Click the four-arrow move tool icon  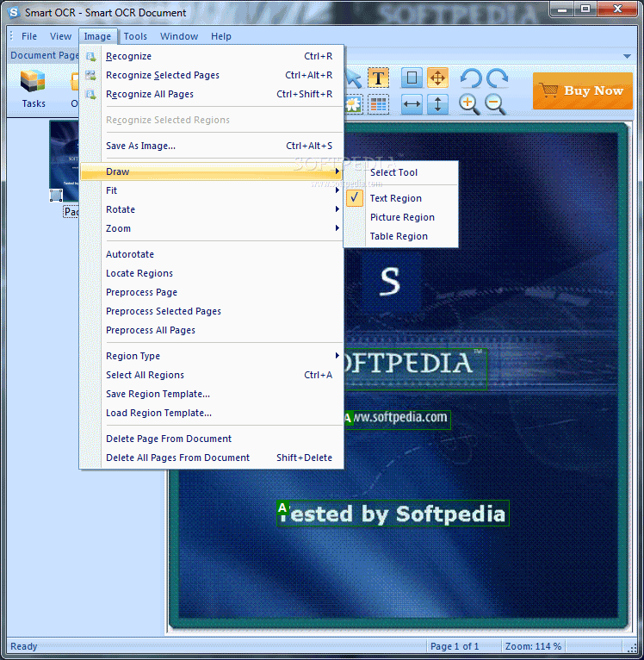[438, 78]
